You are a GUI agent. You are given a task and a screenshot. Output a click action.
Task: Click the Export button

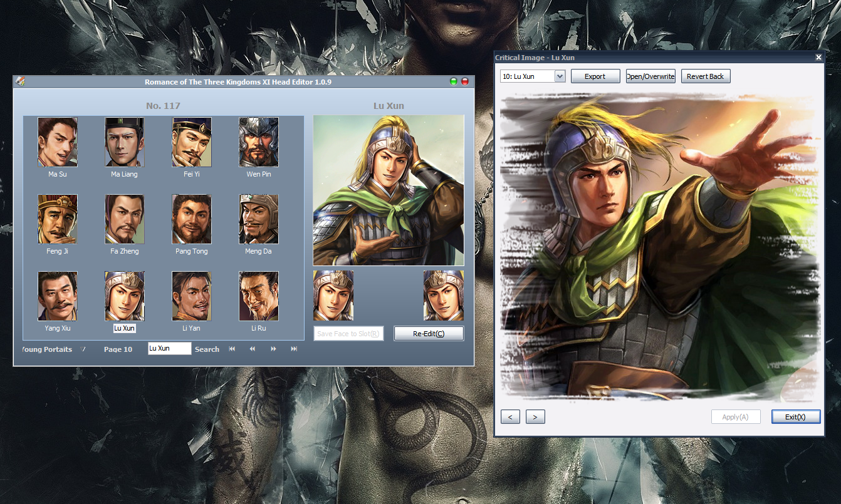(595, 76)
